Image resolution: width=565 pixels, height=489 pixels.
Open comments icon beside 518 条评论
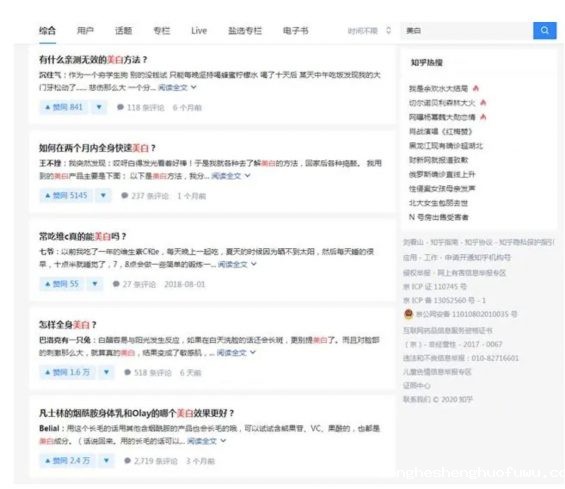point(128,372)
